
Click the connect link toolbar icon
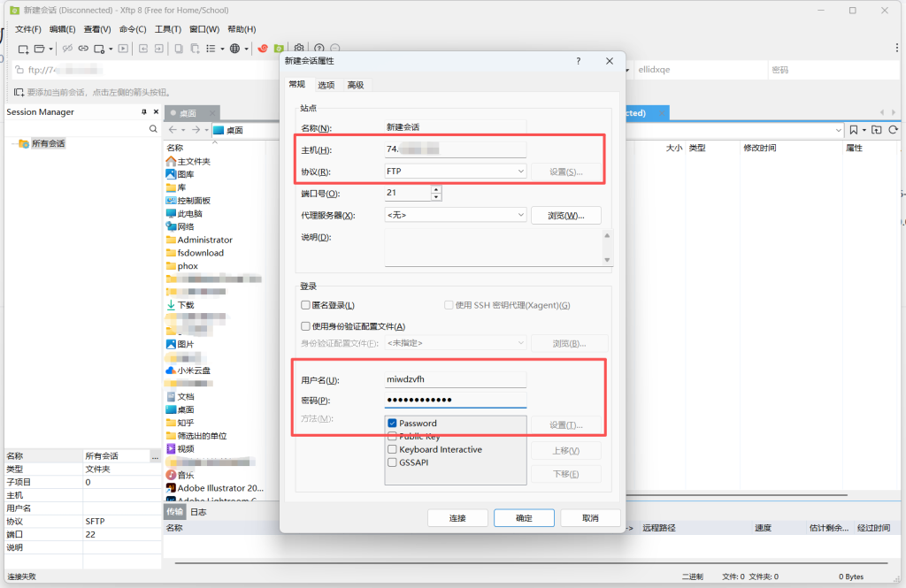[x=83, y=49]
